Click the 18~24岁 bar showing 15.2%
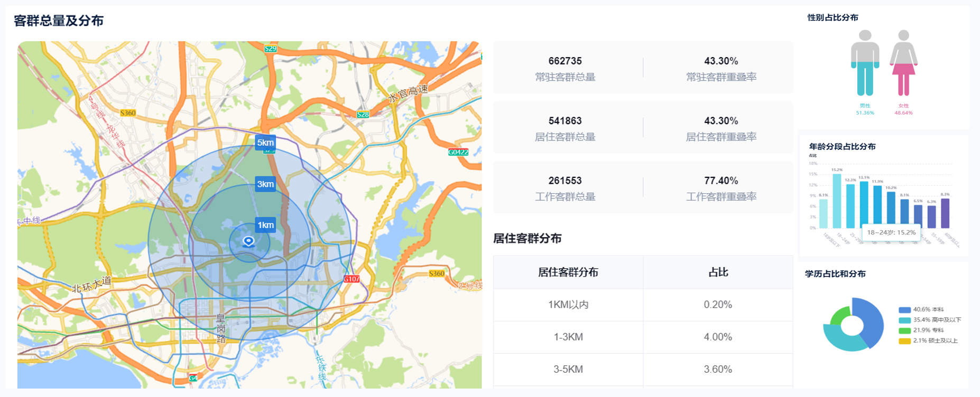 coord(837,201)
